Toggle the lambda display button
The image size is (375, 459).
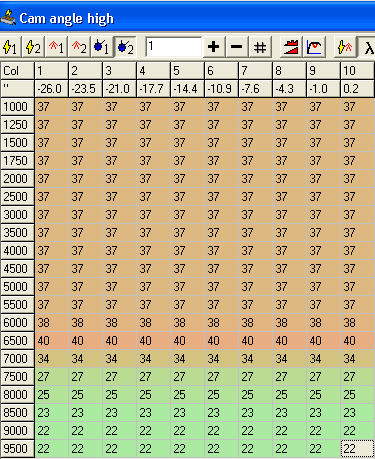(x=366, y=47)
